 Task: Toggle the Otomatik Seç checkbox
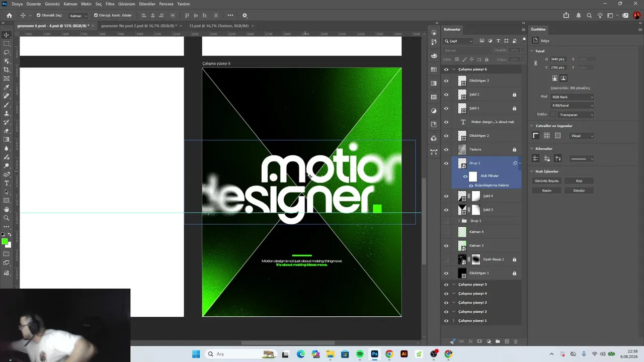point(39,16)
